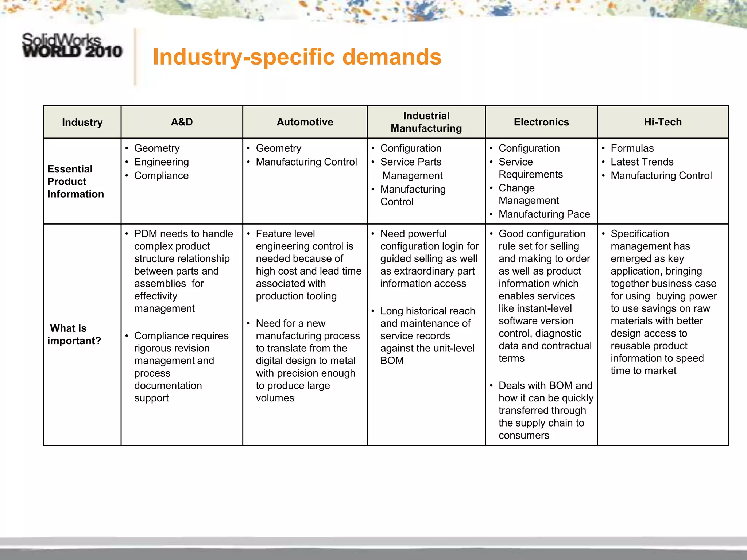
Task: Click 'Long historical reach and maintenance' paragraph
Action: (x=427, y=336)
